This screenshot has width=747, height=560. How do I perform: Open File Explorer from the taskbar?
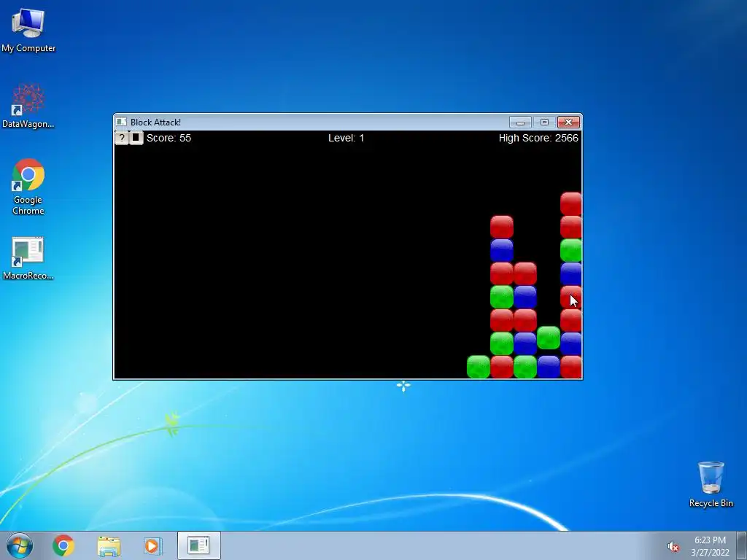tap(109, 545)
